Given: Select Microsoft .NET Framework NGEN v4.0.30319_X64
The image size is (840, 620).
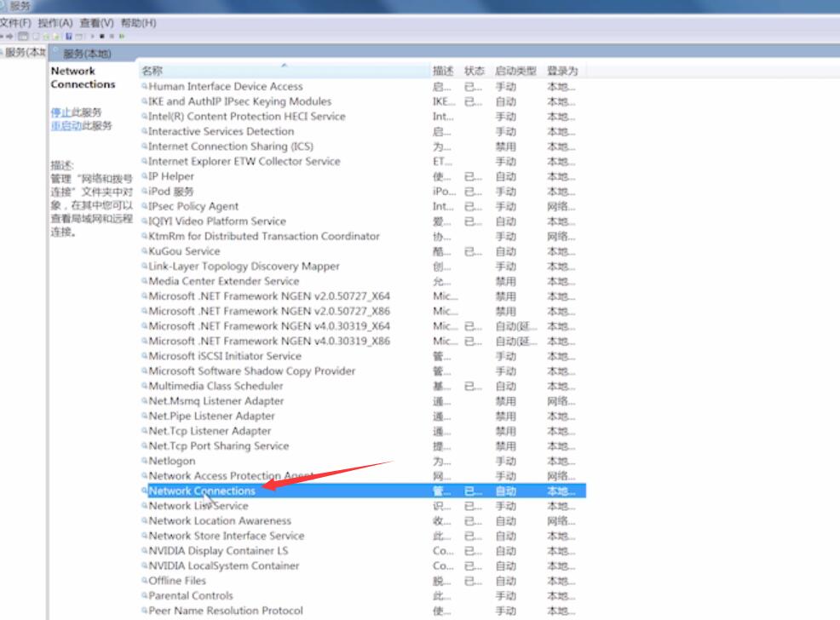Looking at the screenshot, I should tap(269, 326).
